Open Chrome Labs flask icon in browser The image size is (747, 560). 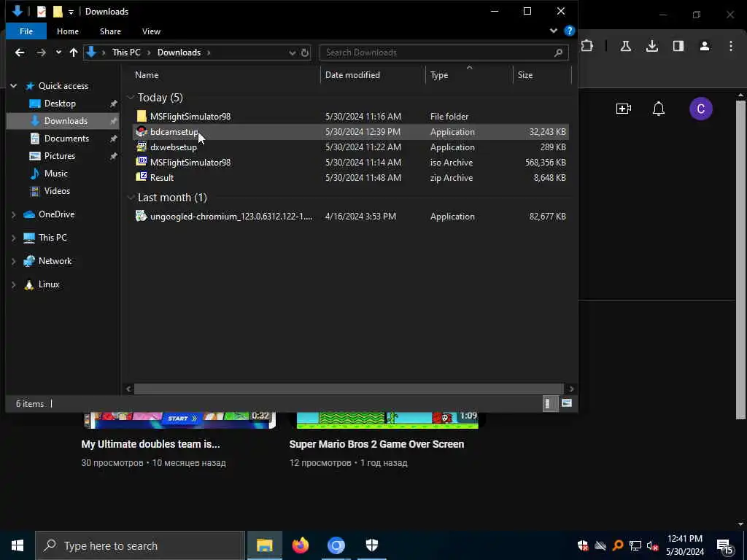625,46
